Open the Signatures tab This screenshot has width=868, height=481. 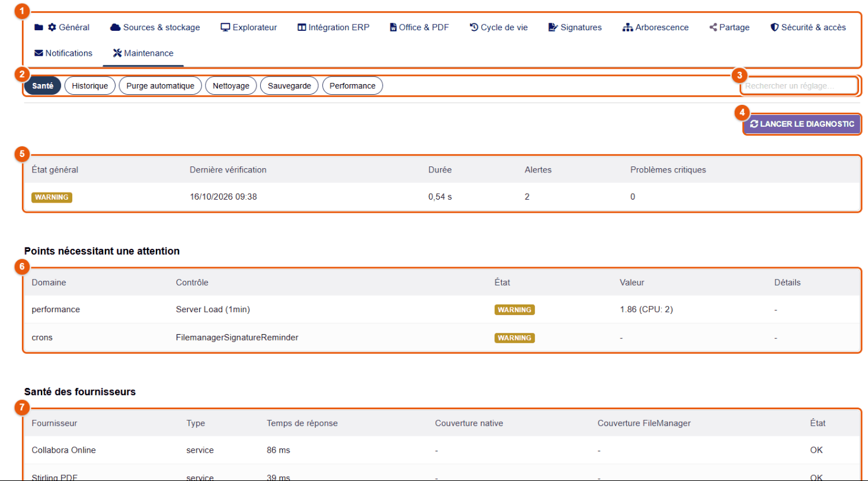[x=575, y=27]
